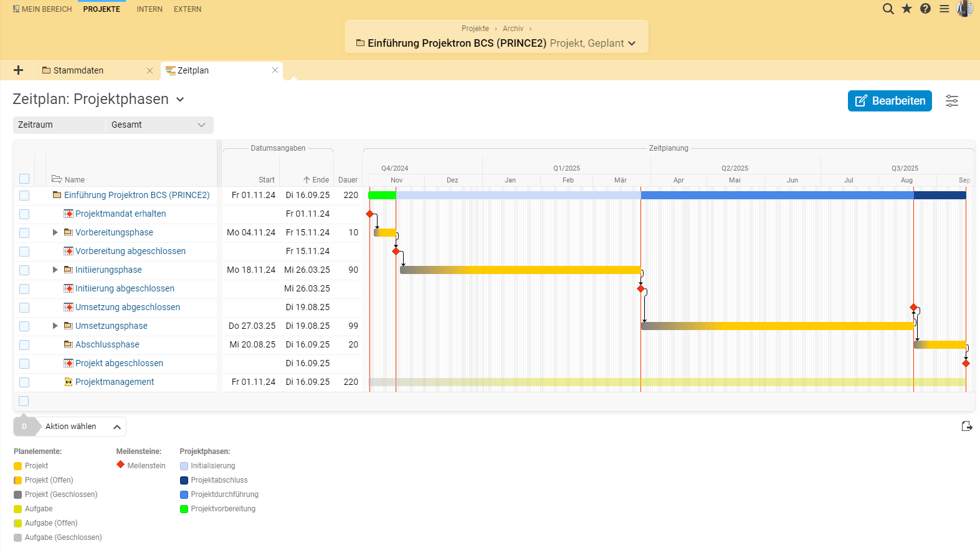Check the Umsetzungsphase row checkbox
Viewport: 980px width, 553px height.
click(24, 326)
